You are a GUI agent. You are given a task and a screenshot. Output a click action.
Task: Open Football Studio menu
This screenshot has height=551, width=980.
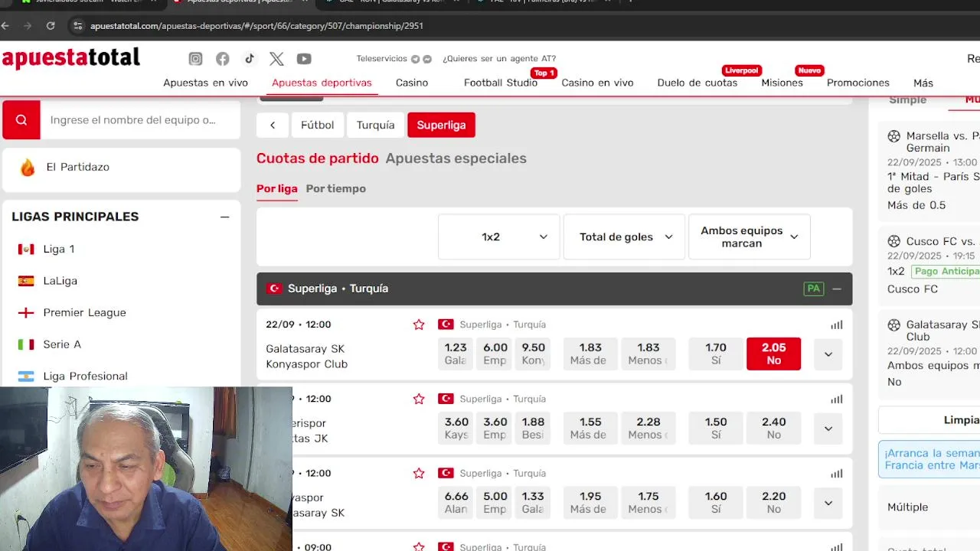pos(501,83)
